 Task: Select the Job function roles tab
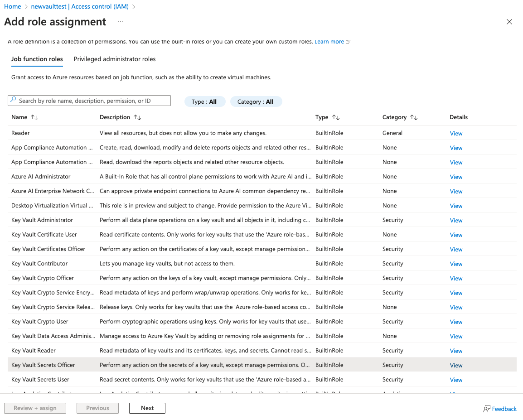click(x=37, y=59)
